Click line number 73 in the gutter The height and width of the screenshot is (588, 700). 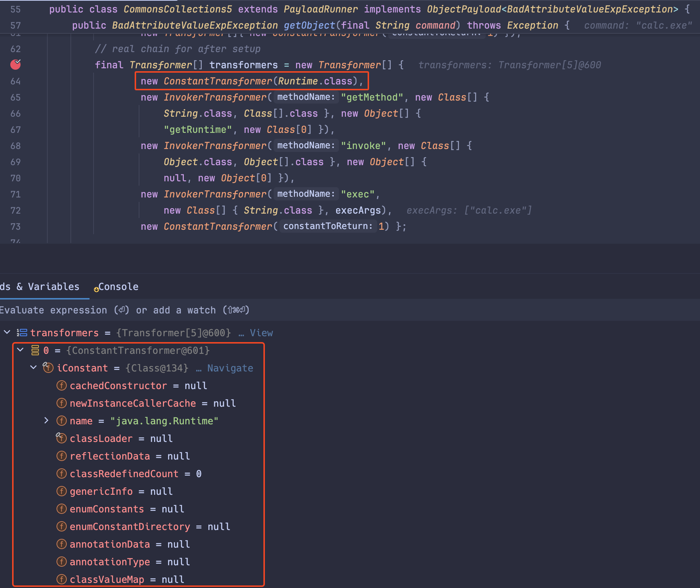click(16, 226)
